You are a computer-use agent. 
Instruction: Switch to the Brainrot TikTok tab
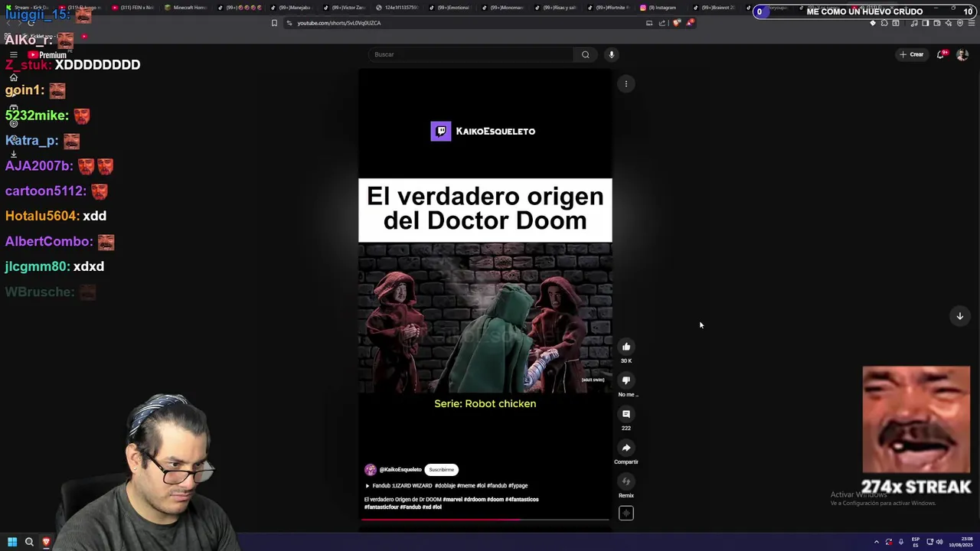[715, 8]
